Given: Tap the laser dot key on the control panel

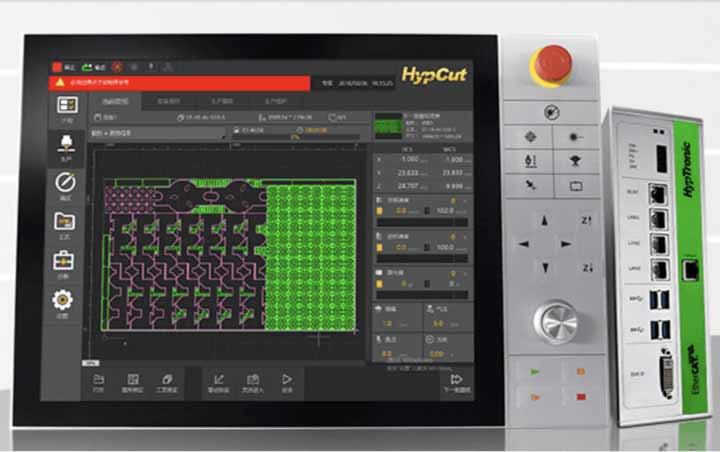Looking at the screenshot, I should [x=574, y=136].
